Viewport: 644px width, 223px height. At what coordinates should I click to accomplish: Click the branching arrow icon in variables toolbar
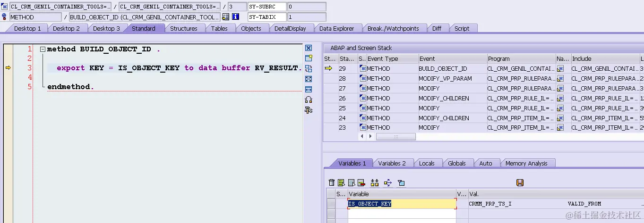[x=388, y=182]
